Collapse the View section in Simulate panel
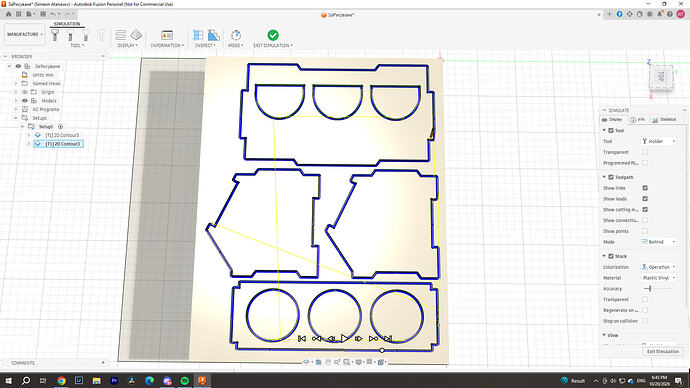690x388 pixels. pyautogui.click(x=604, y=335)
